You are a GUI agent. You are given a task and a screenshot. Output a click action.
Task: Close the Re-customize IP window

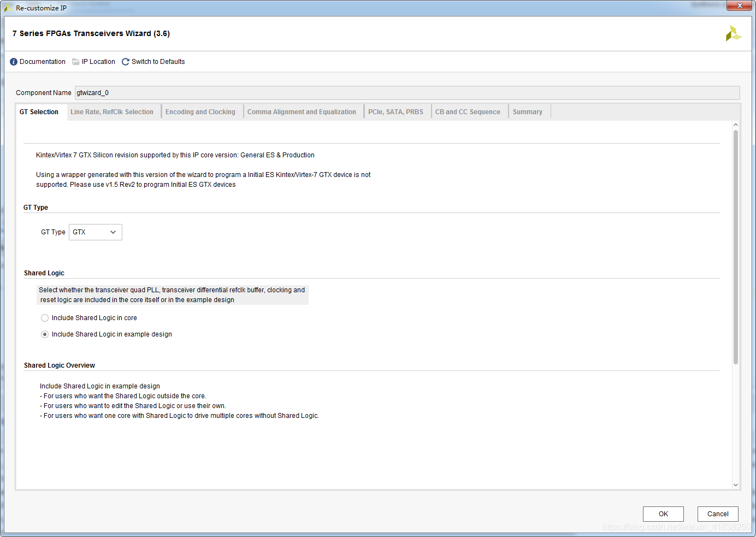click(x=740, y=5)
